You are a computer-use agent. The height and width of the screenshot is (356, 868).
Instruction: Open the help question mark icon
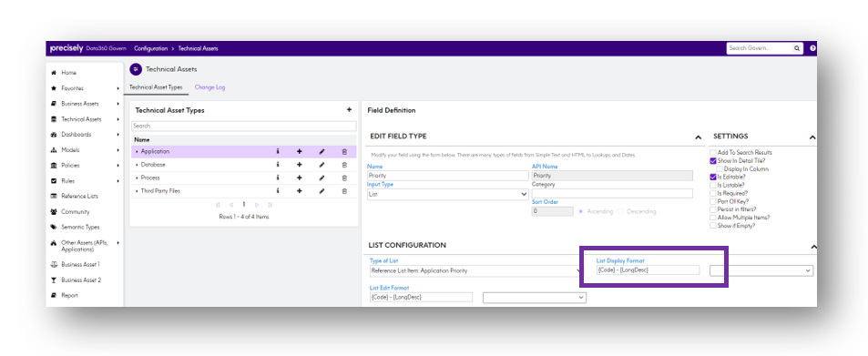(x=812, y=49)
